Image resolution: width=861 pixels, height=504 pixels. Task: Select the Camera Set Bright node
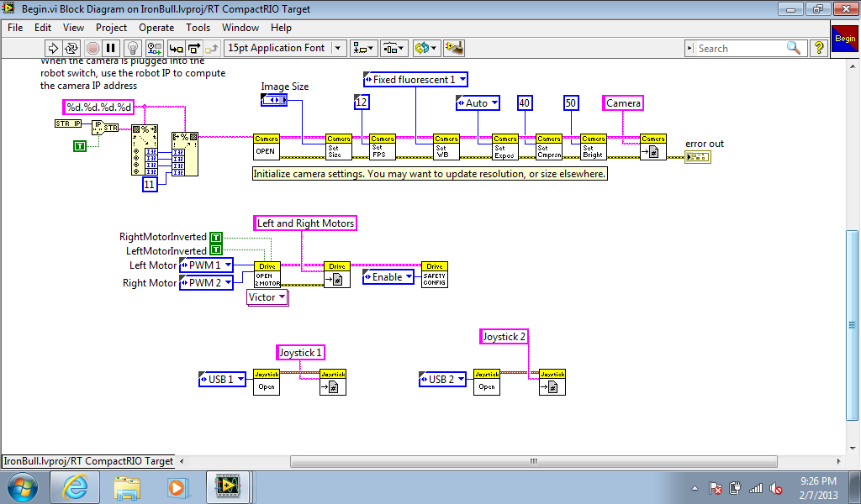[594, 147]
